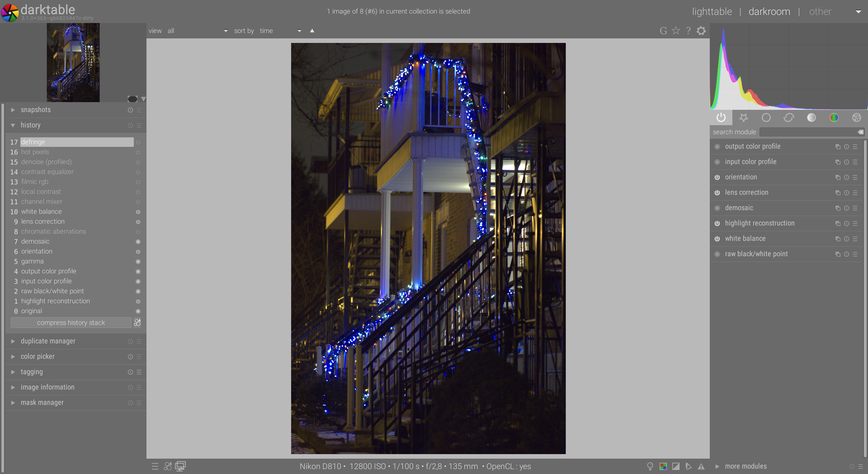Select history item 10 white balance
The height and width of the screenshot is (474, 868).
[x=77, y=211]
